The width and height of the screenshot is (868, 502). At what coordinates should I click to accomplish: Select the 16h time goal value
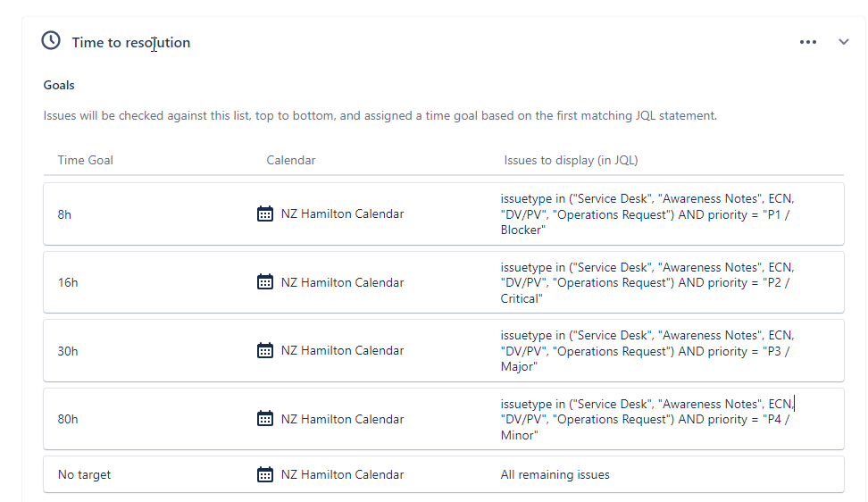click(x=68, y=283)
